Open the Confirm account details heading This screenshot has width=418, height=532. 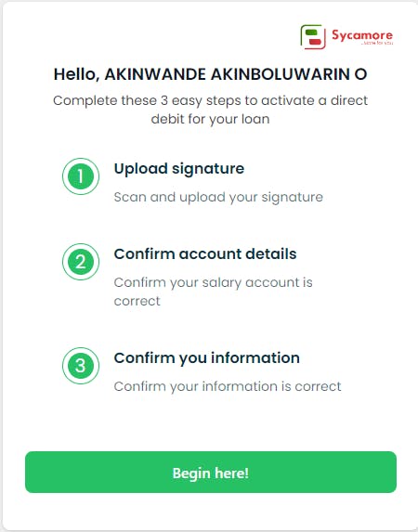pyautogui.click(x=205, y=253)
